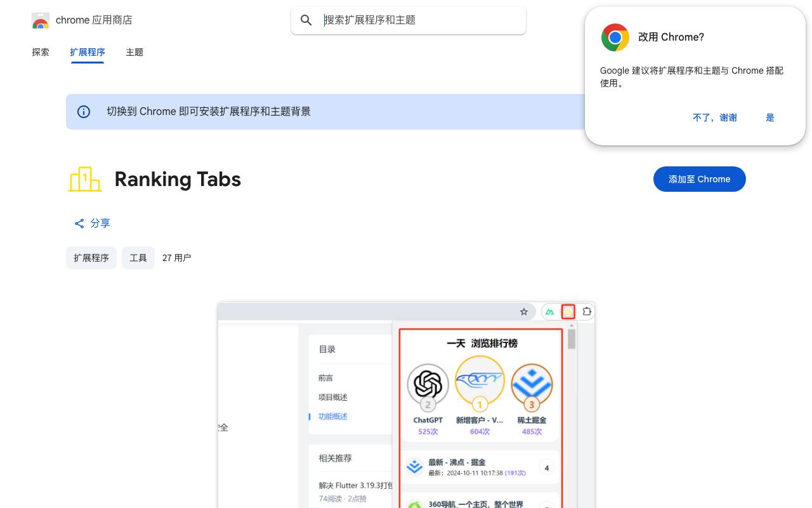Click the Google 建议将扩展程序和主题与 Chrome 搭配使用 text
This screenshot has width=812, height=508.
[x=692, y=77]
